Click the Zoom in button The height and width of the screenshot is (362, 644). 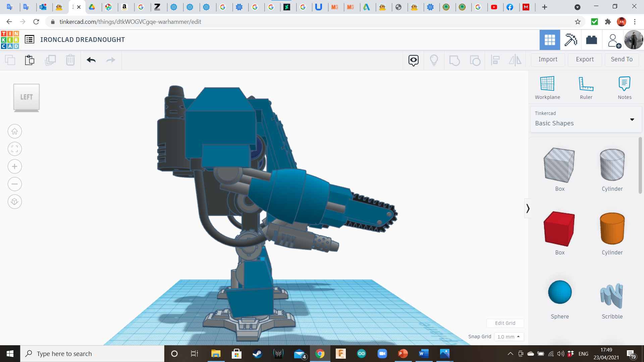15,167
